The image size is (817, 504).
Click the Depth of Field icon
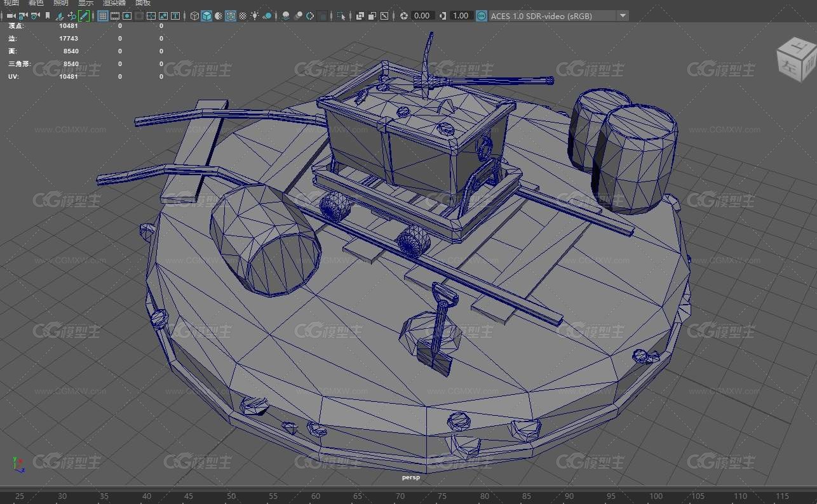click(323, 16)
